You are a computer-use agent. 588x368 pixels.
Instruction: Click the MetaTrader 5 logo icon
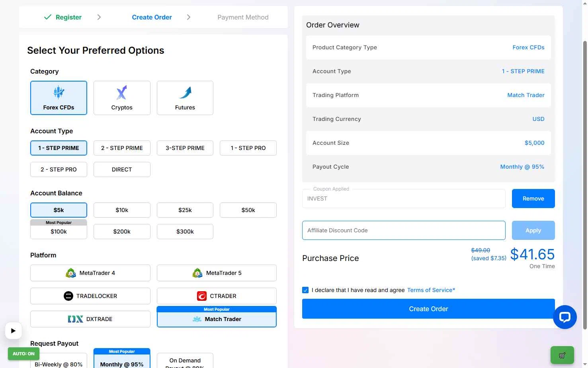(x=197, y=273)
